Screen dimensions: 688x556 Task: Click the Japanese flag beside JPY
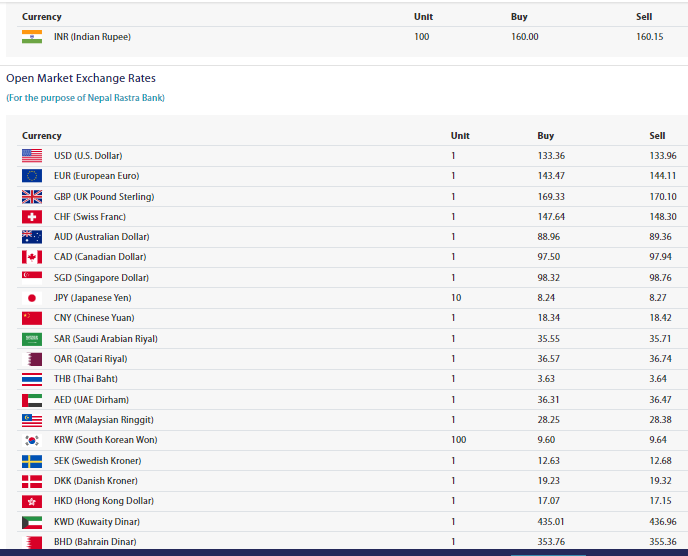click(32, 298)
